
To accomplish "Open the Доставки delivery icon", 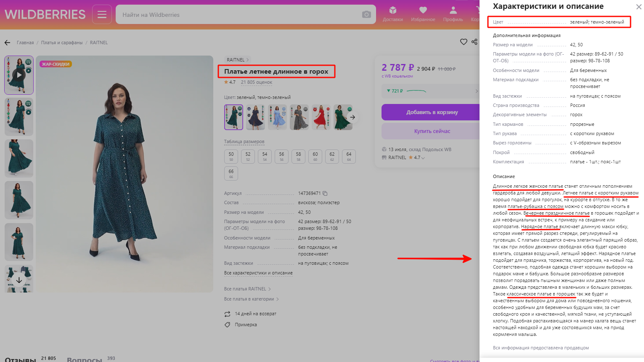I will [392, 14].
